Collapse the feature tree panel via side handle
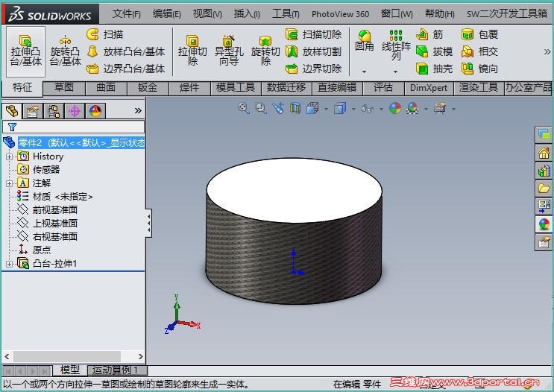The image size is (554, 392). click(x=148, y=223)
